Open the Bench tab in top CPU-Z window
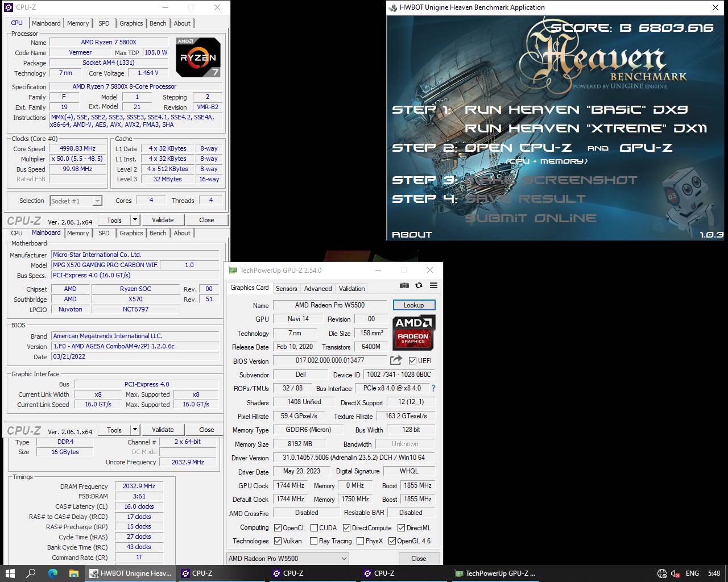728x582 pixels. coord(158,23)
